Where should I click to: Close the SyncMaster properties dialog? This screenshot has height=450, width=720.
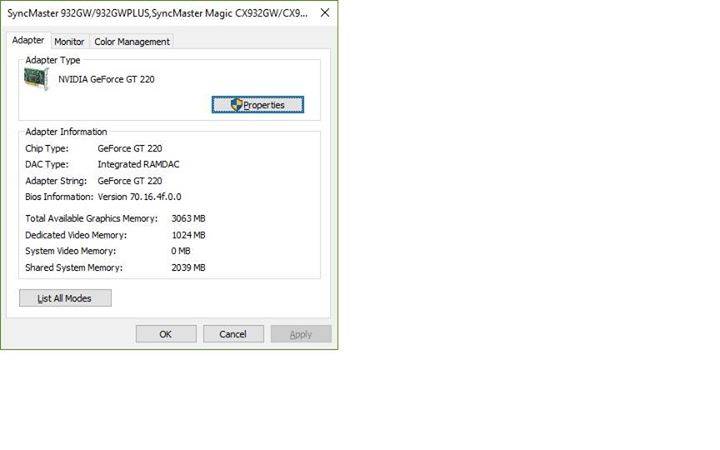click(325, 13)
